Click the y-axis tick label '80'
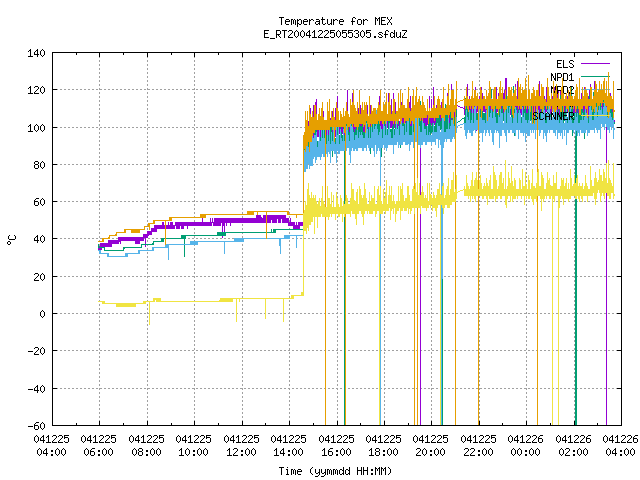The image size is (640, 480). coord(39,165)
